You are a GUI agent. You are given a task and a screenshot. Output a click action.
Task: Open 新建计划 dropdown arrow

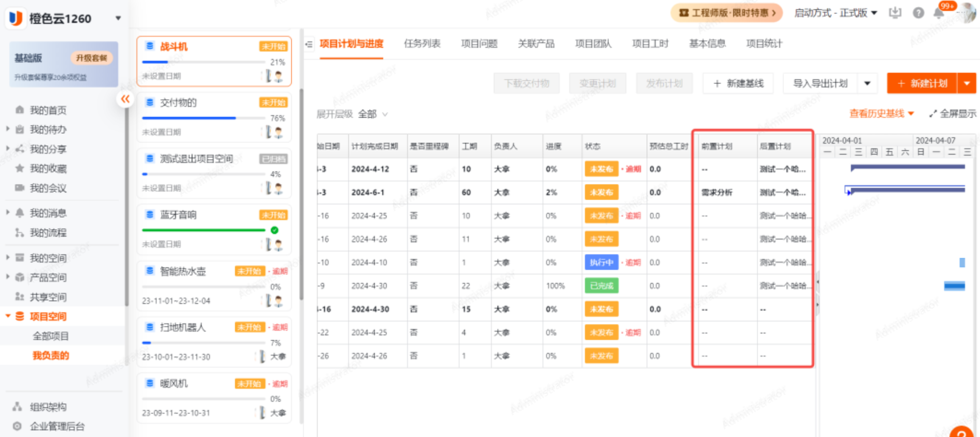[x=967, y=83]
